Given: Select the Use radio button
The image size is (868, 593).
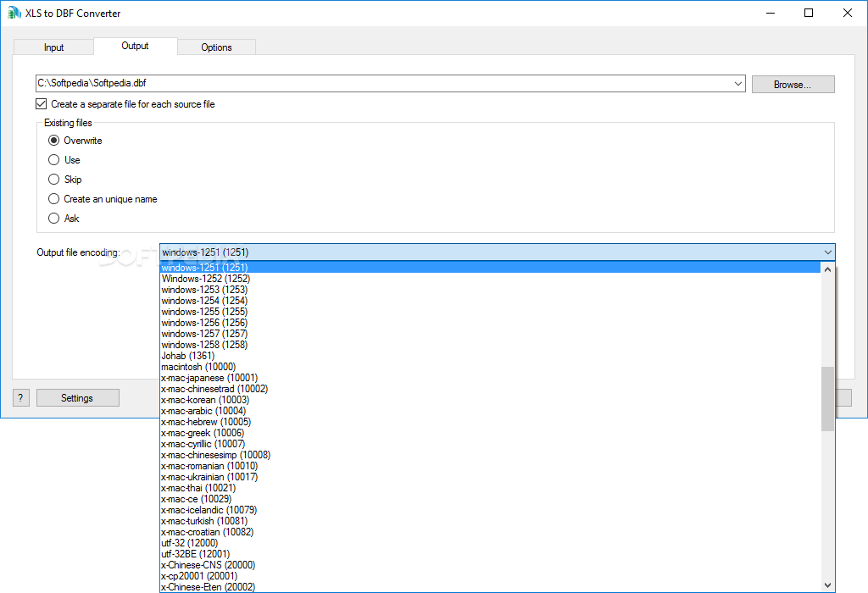Looking at the screenshot, I should pyautogui.click(x=64, y=160).
